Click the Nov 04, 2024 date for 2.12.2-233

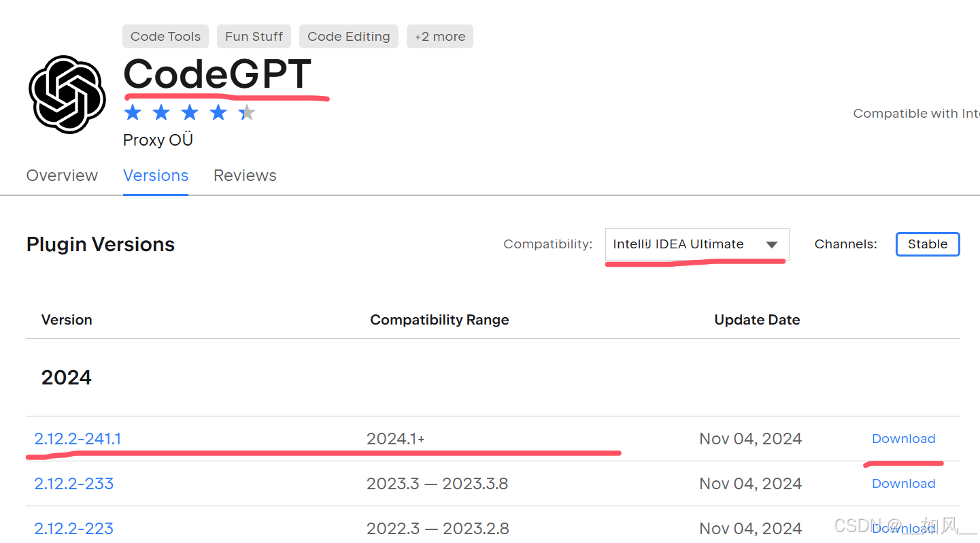[x=751, y=484]
